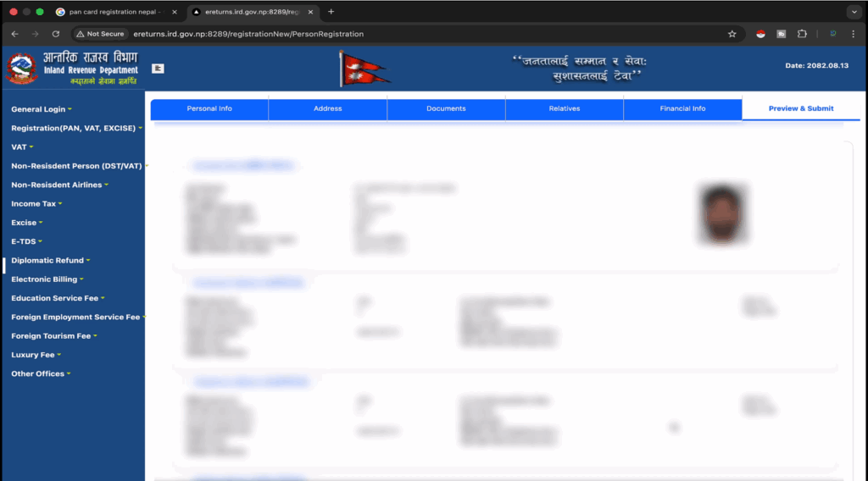Image resolution: width=868 pixels, height=481 pixels.
Task: Click the applicant photo thumbnail
Action: [x=722, y=213]
